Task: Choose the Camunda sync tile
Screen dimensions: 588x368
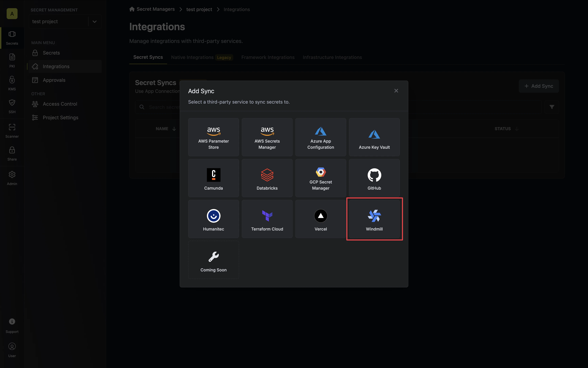Action: point(213,178)
